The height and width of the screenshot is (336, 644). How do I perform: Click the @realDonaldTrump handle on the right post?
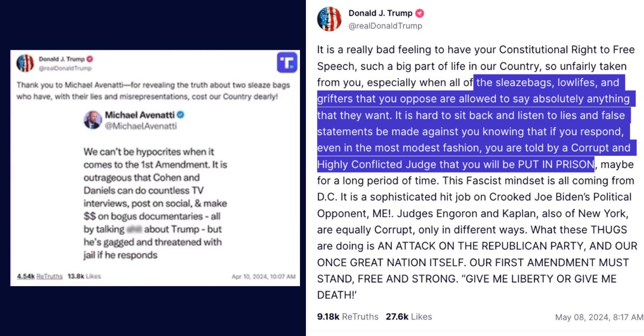click(384, 25)
